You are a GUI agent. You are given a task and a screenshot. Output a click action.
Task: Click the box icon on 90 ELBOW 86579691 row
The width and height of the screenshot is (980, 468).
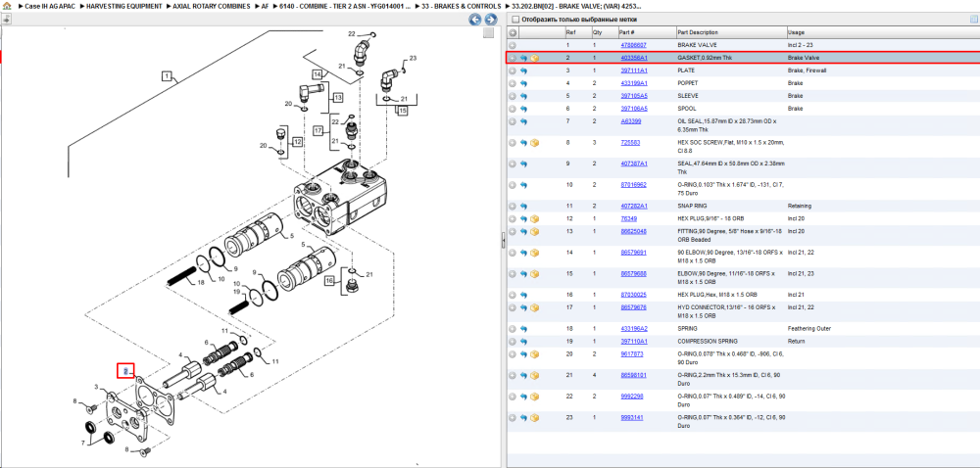coord(535,253)
